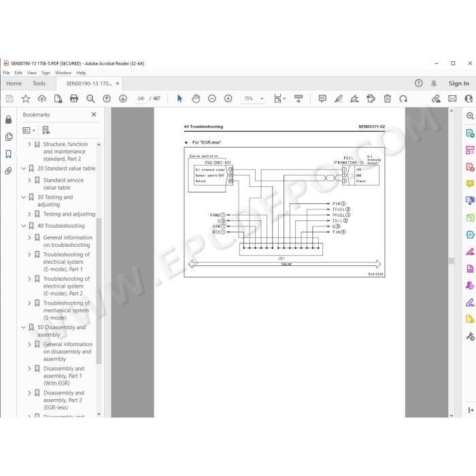Collapse the right tools pane
Viewport: 476px width, 476px height.
tap(471, 410)
